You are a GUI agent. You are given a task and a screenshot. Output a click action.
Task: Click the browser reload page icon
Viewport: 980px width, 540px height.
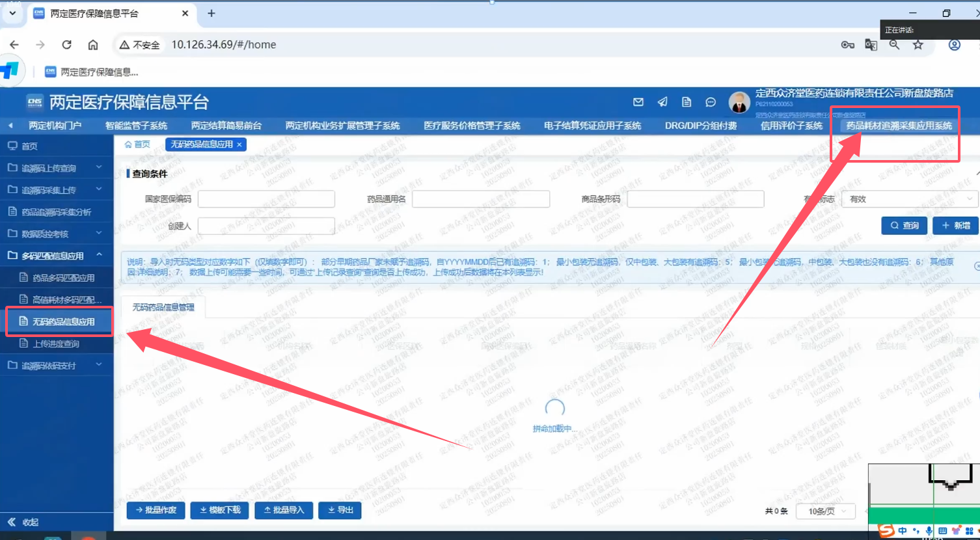[x=66, y=45]
